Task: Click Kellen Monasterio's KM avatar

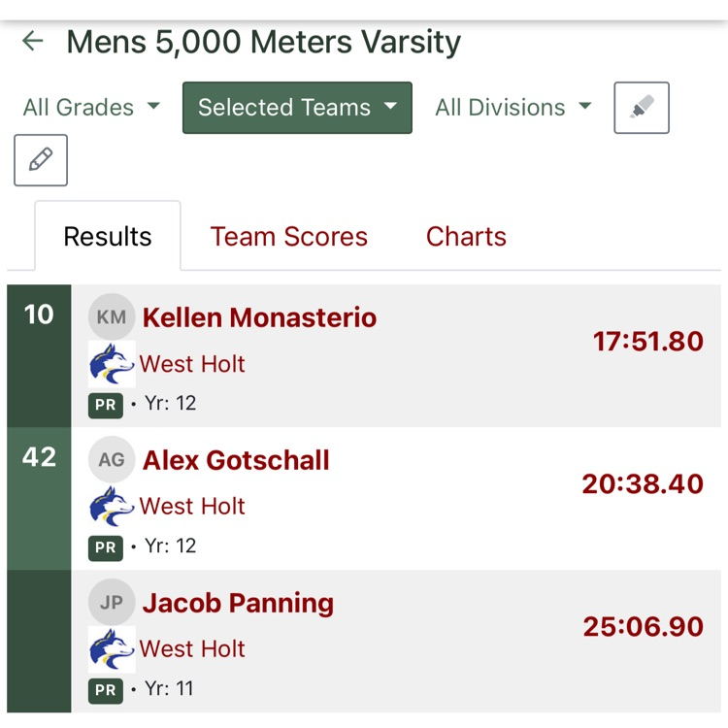Action: [x=112, y=317]
